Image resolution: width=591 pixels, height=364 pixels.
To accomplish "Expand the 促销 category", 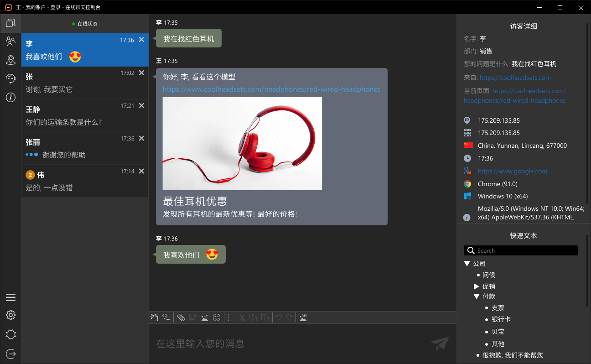I will (x=476, y=286).
